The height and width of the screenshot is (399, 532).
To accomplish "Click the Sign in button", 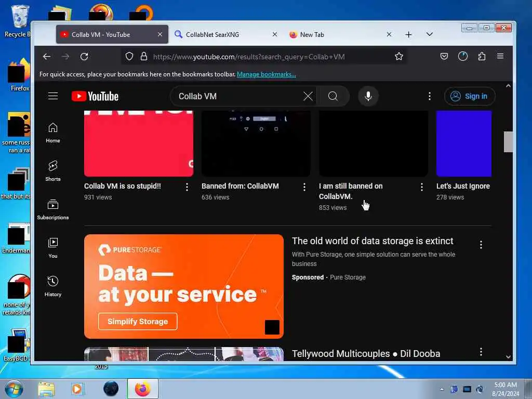I will click(x=470, y=96).
